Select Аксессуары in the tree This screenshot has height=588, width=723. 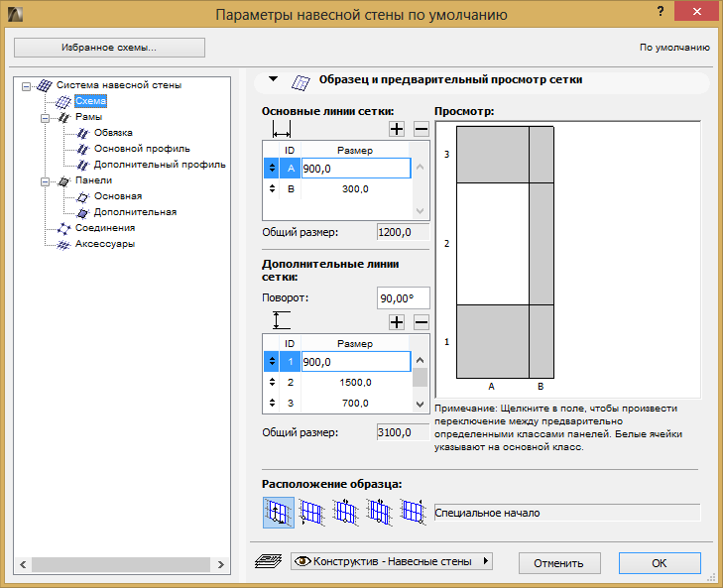105,244
